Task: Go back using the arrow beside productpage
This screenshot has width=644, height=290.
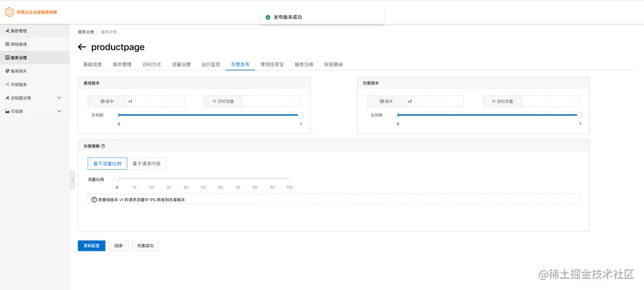Action: pos(82,47)
